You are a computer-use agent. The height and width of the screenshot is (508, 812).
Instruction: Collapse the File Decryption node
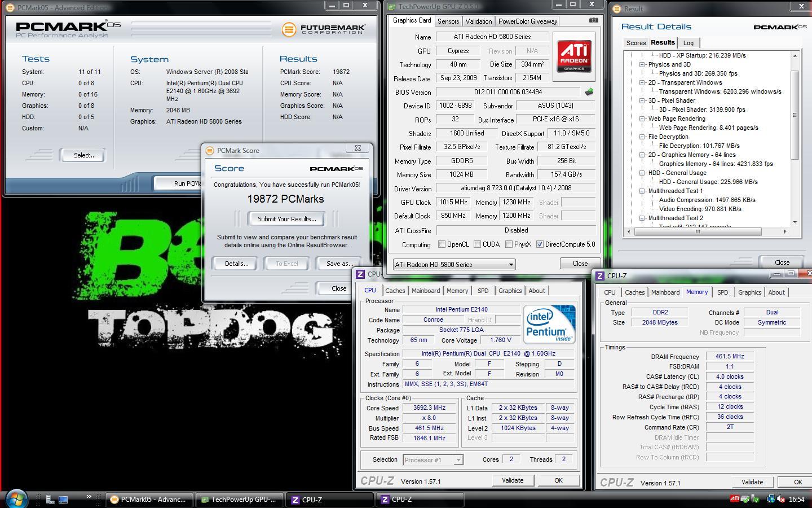point(642,137)
